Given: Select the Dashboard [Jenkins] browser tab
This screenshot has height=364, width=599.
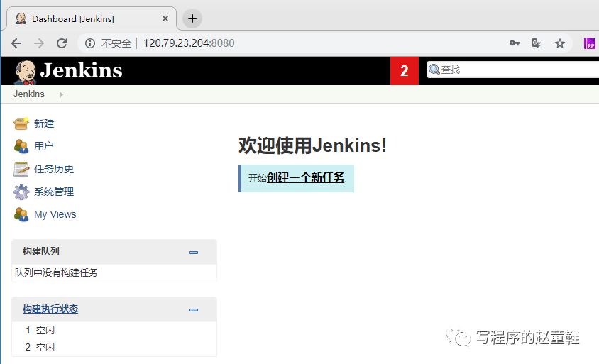Looking at the screenshot, I should click(91, 18).
